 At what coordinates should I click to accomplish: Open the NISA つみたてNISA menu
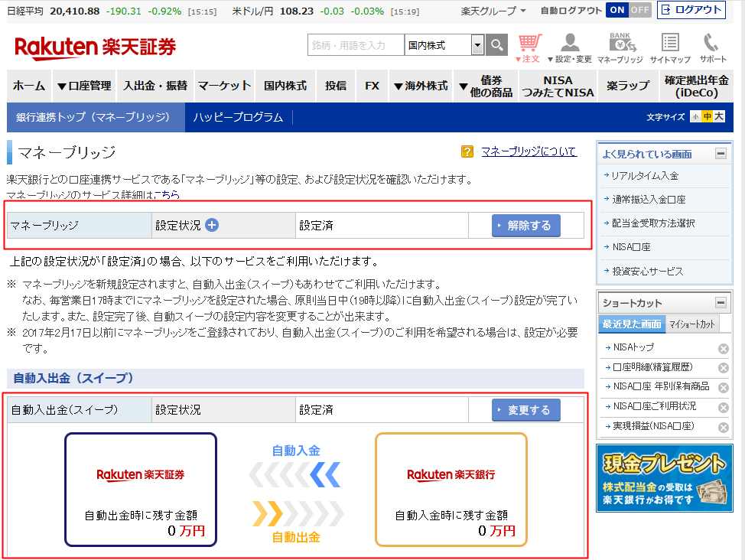(x=558, y=86)
